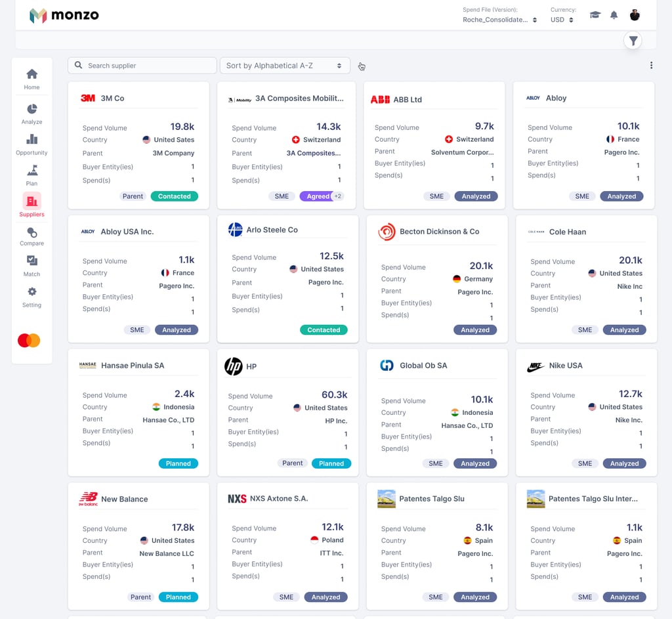Open the Setting gear icon
Screen dimensions: 672x619
click(31, 292)
